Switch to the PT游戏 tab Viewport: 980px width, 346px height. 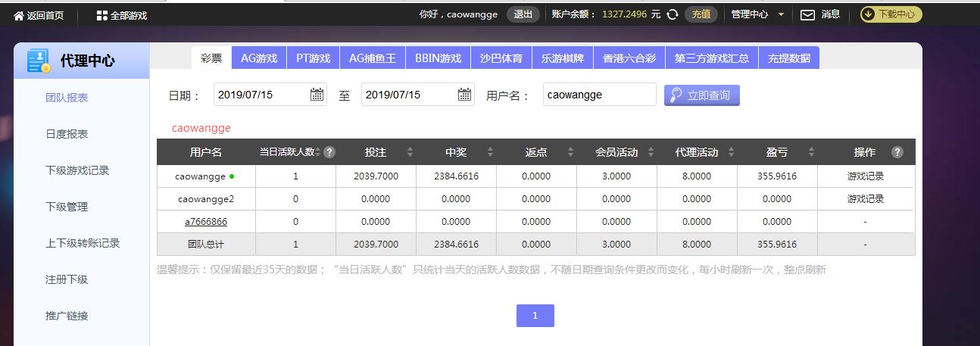[x=314, y=58]
